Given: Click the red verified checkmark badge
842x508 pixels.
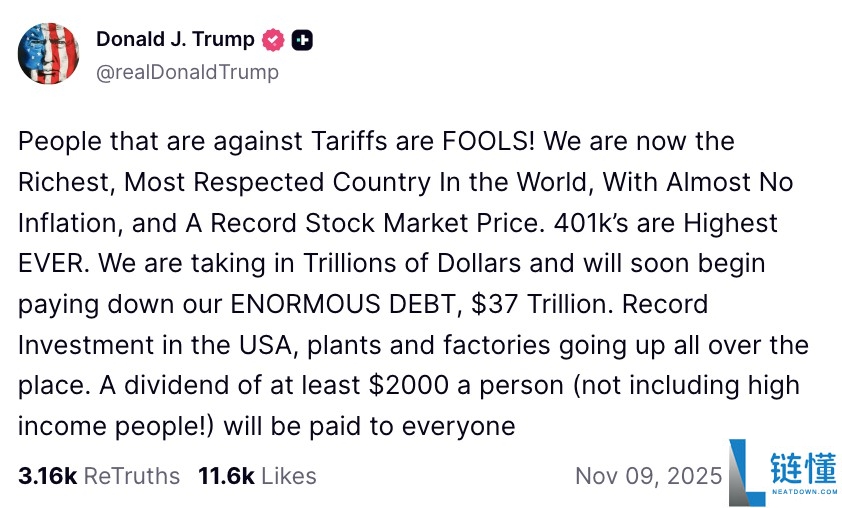Looking at the screenshot, I should pyautogui.click(x=273, y=40).
